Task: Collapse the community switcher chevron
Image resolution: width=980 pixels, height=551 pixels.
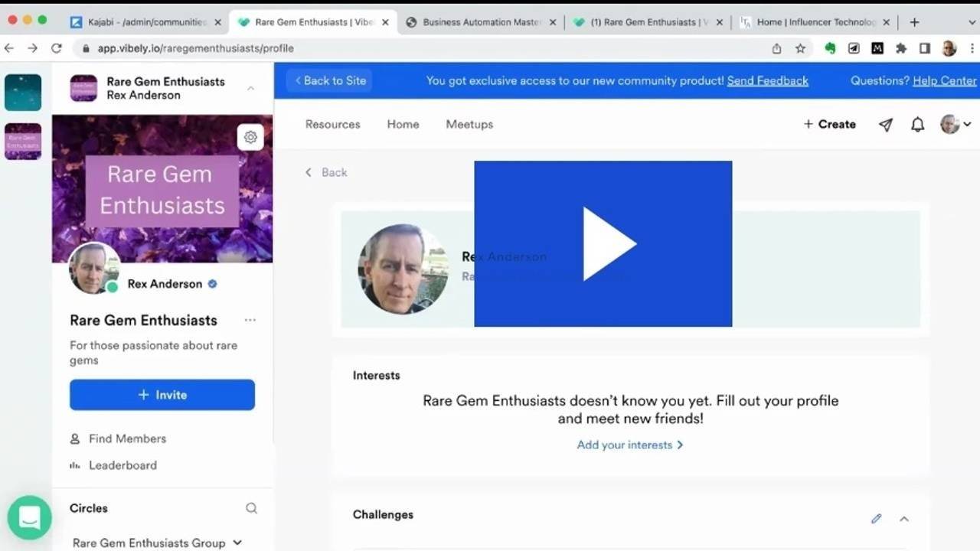Action: (x=250, y=89)
